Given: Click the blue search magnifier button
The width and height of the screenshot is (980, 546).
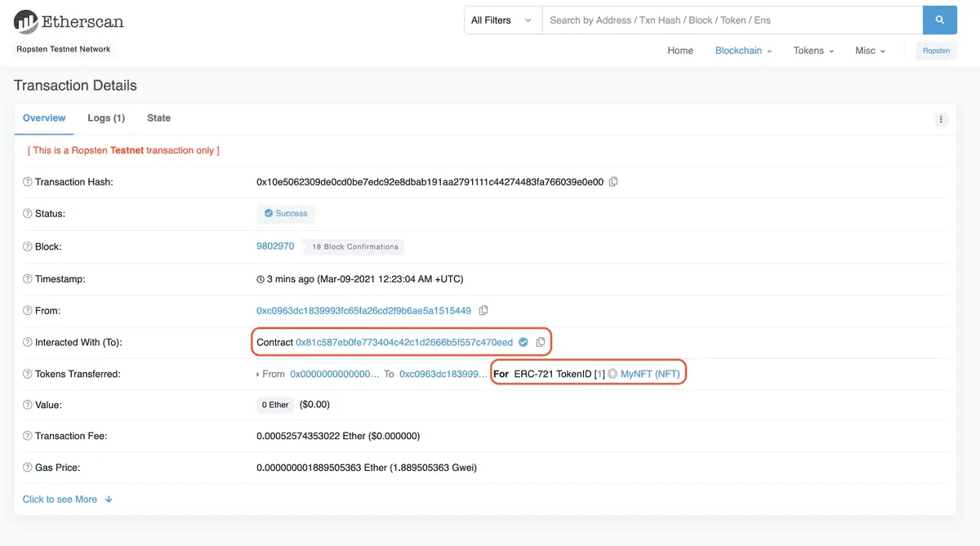Looking at the screenshot, I should coord(939,20).
